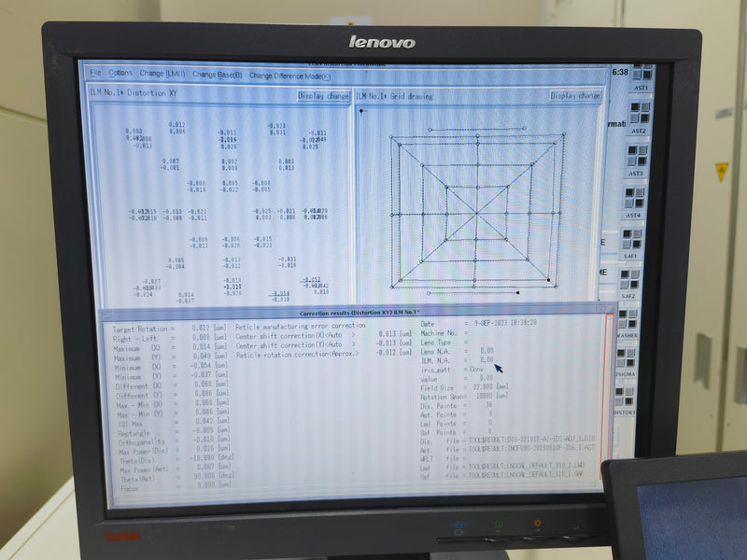Select the 'Target Rotation' result row
The width and height of the screenshot is (747, 560).
point(169,329)
